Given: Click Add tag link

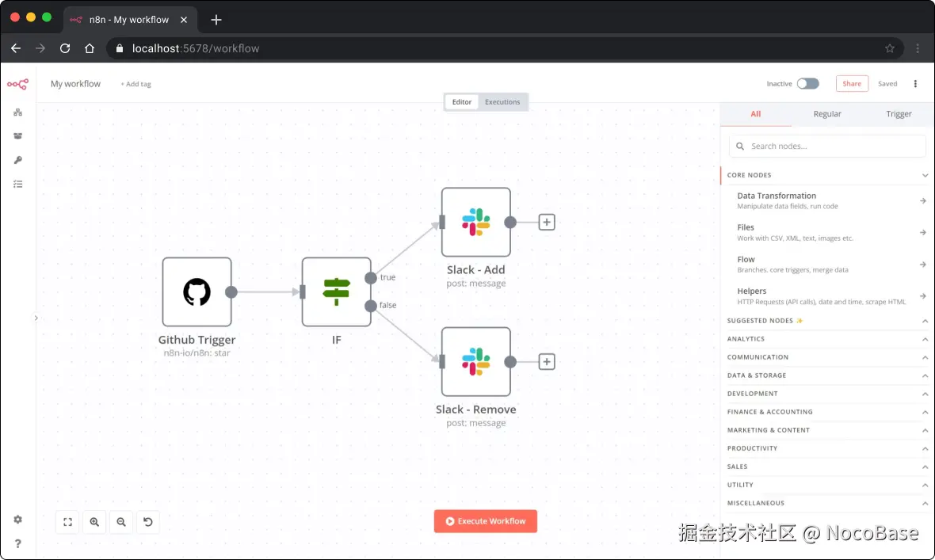Looking at the screenshot, I should [136, 84].
